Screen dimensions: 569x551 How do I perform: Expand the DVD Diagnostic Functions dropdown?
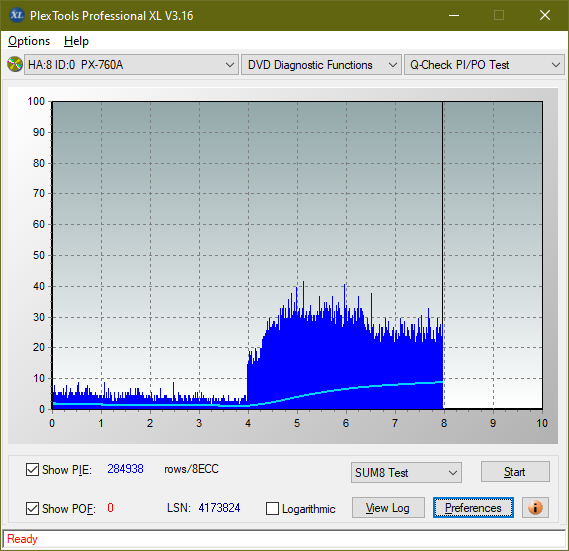click(x=321, y=65)
